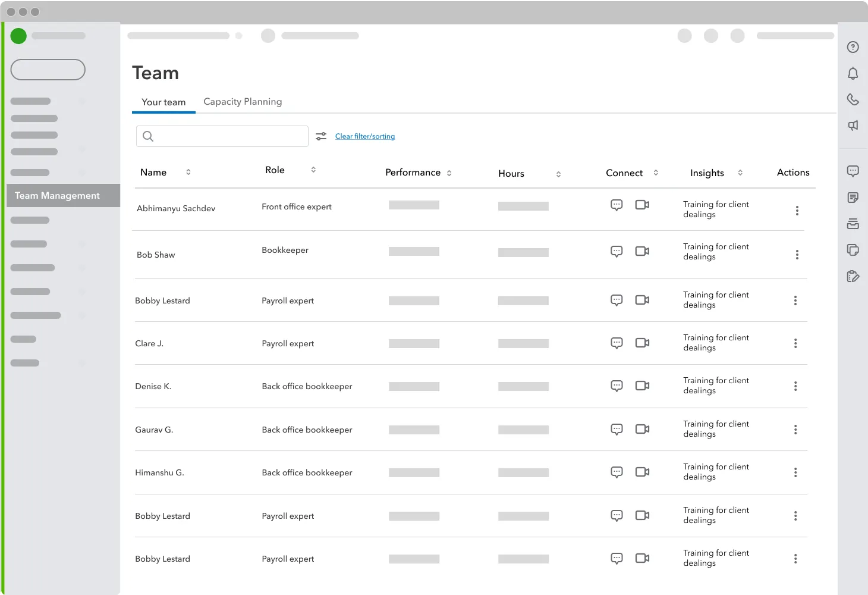The width and height of the screenshot is (868, 595).
Task: Sort by Hours column arrows
Action: [x=558, y=174]
